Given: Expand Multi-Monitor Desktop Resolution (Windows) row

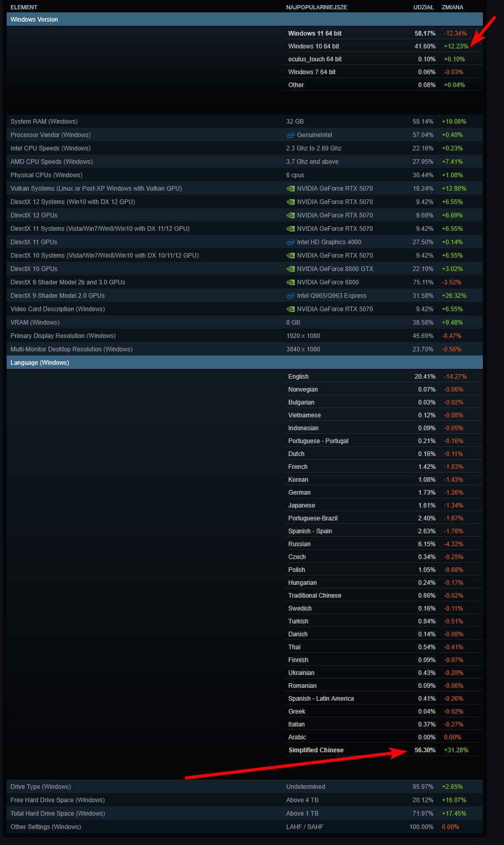Looking at the screenshot, I should [x=245, y=349].
